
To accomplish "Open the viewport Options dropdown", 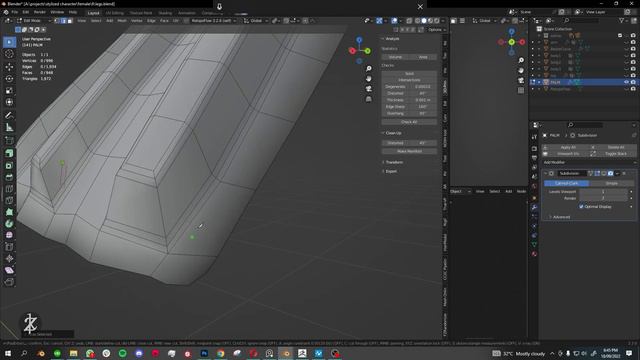I will click(x=436, y=30).
